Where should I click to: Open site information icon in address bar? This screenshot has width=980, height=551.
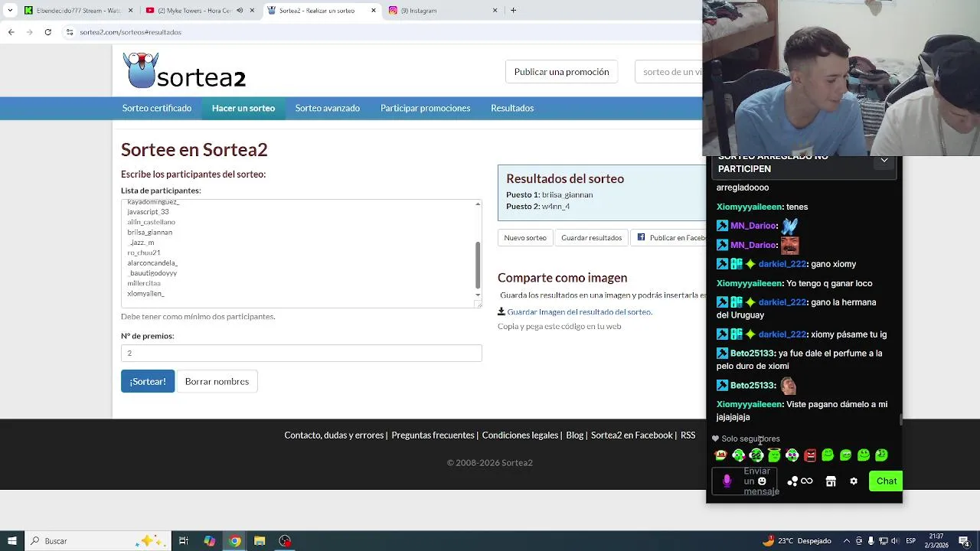tap(70, 32)
